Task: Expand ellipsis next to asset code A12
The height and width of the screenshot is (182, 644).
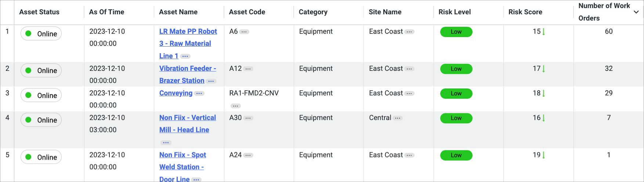Action: 248,69
